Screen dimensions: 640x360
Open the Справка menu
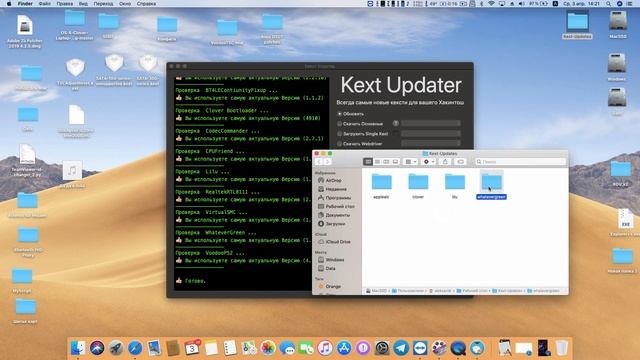click(x=146, y=4)
